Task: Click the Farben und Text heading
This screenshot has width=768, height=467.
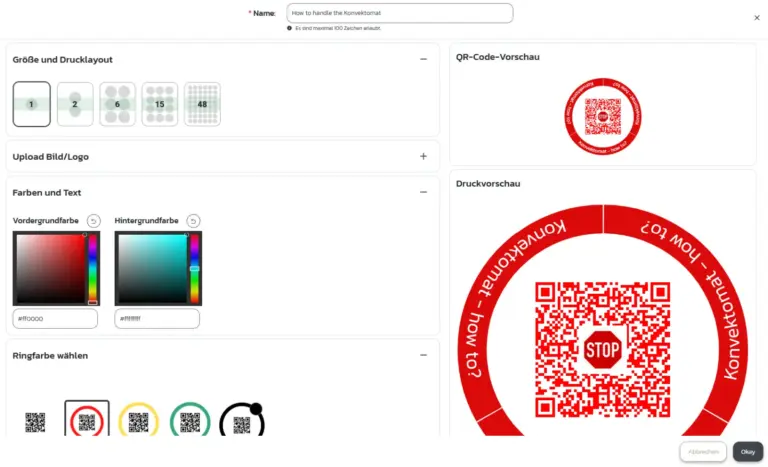Action: [47, 193]
